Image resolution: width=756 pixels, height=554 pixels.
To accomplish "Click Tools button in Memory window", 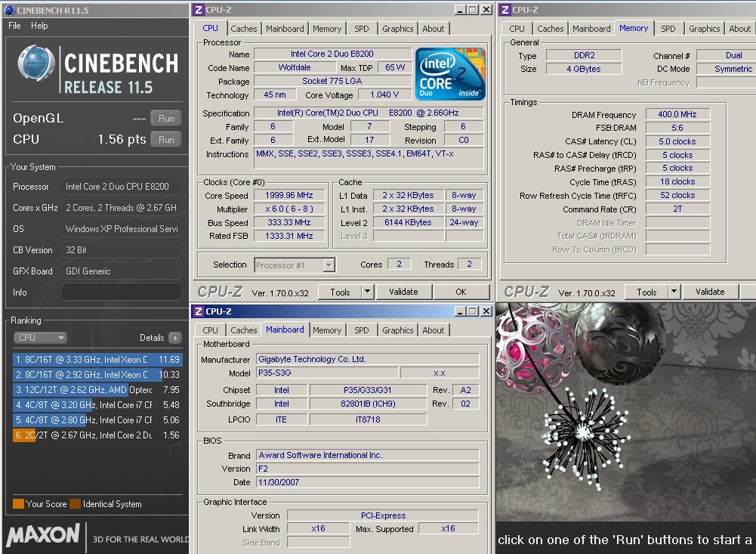I will click(x=646, y=292).
